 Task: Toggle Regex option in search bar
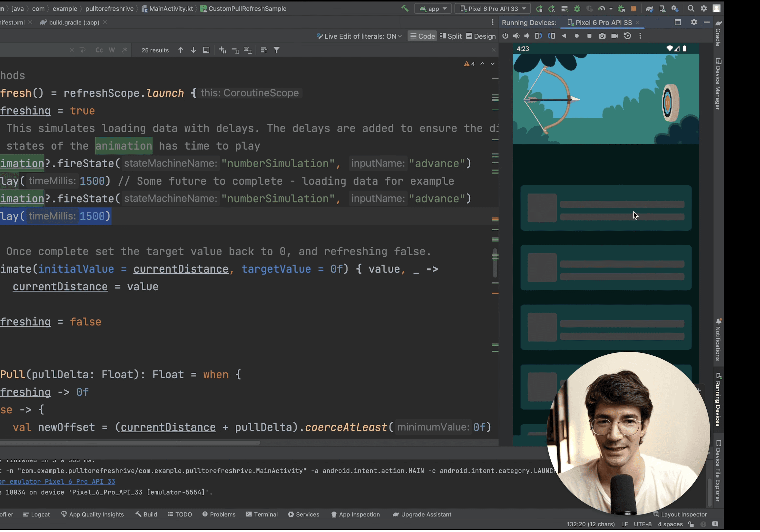(125, 50)
